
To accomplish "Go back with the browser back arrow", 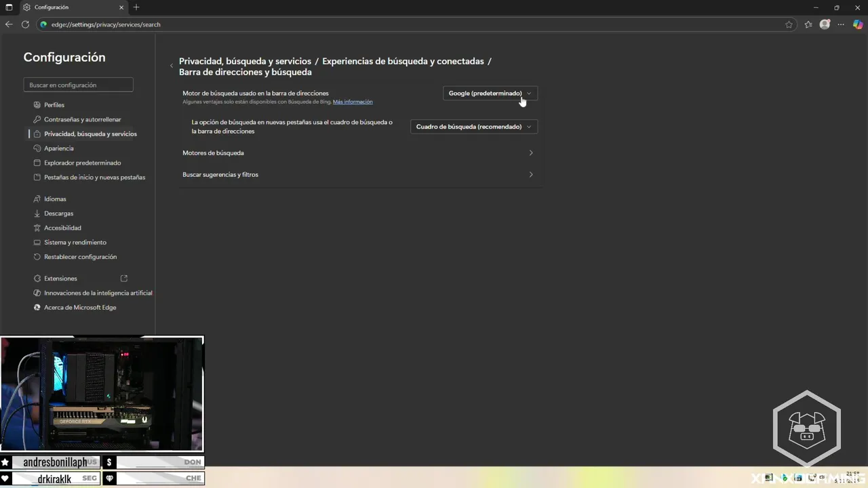I will click(x=9, y=24).
